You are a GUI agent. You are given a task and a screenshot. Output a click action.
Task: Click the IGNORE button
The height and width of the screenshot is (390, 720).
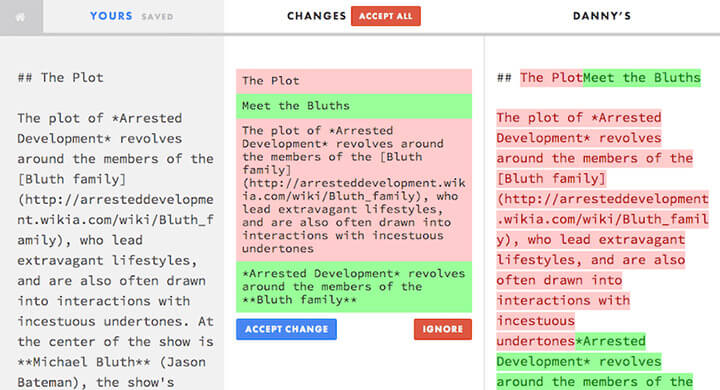pyautogui.click(x=443, y=329)
